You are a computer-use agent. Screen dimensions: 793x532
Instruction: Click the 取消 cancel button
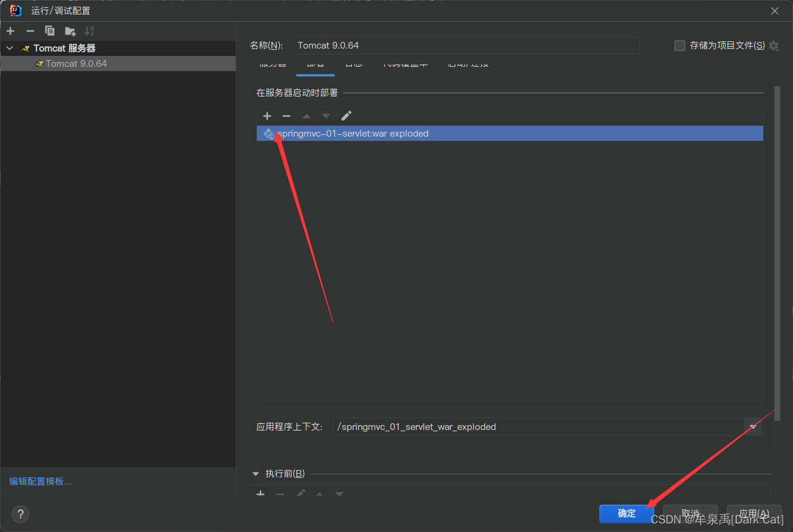(x=690, y=514)
